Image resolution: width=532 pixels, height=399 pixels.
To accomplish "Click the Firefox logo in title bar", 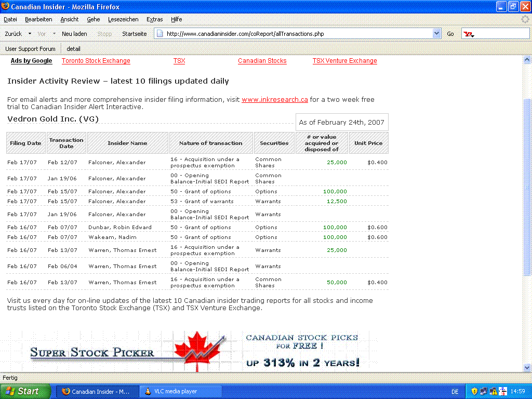I will pyautogui.click(x=5, y=6).
